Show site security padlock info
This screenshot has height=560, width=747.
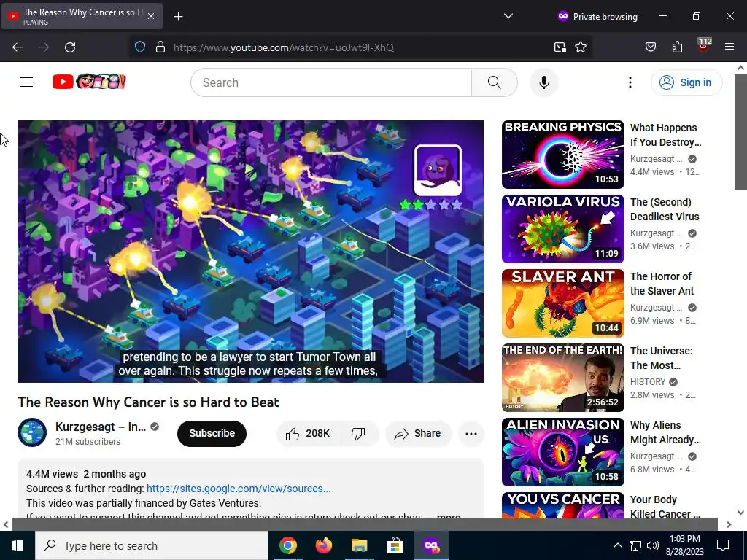tap(160, 47)
